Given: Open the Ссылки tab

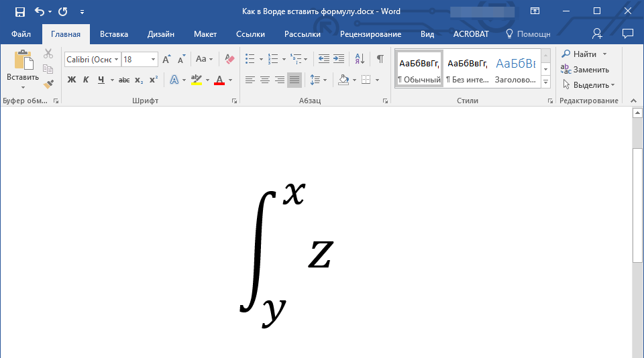Looking at the screenshot, I should 250,34.
